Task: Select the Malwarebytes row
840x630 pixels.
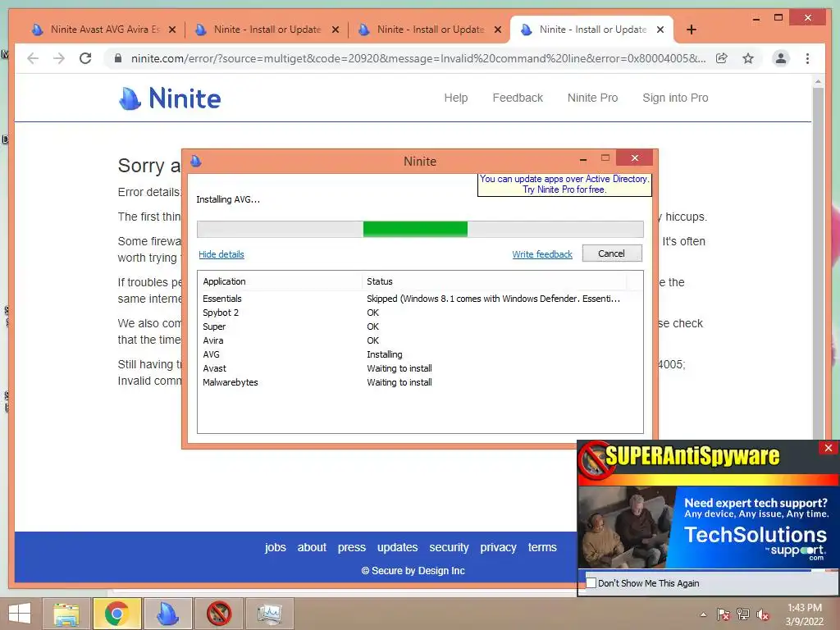Action: [x=420, y=382]
